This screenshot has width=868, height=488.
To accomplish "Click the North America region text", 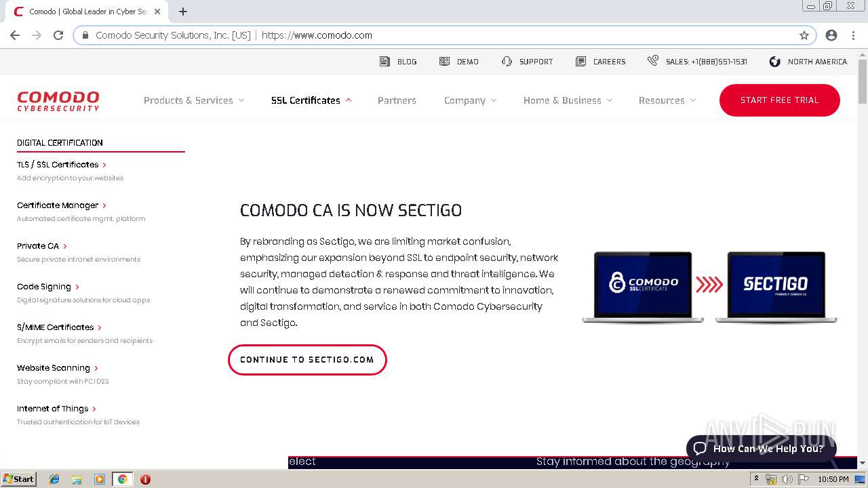I will click(817, 62).
